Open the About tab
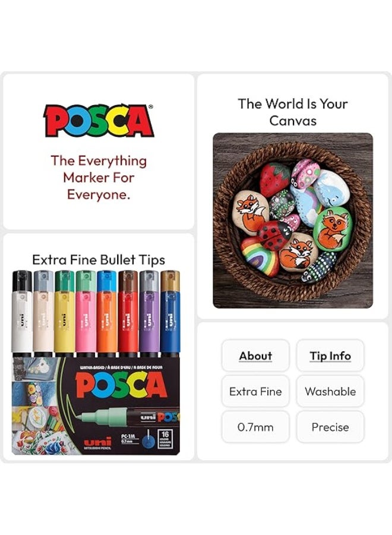 point(255,355)
